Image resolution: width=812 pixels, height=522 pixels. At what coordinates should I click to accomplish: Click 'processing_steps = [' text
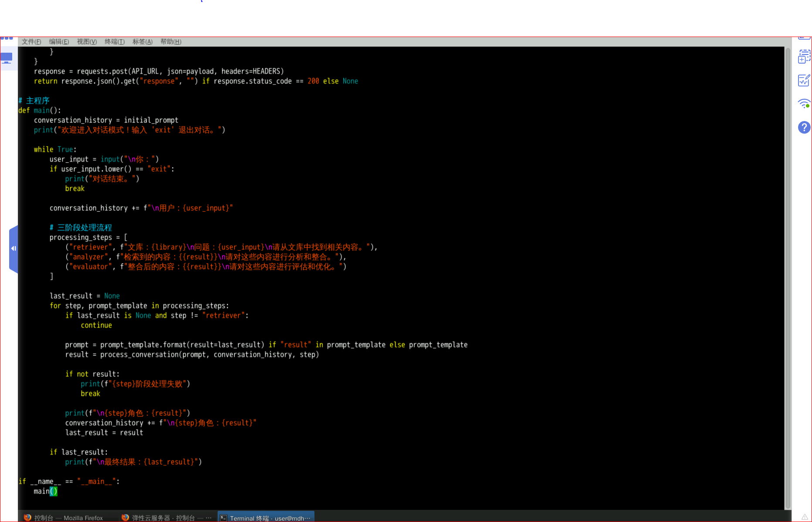[x=88, y=237]
